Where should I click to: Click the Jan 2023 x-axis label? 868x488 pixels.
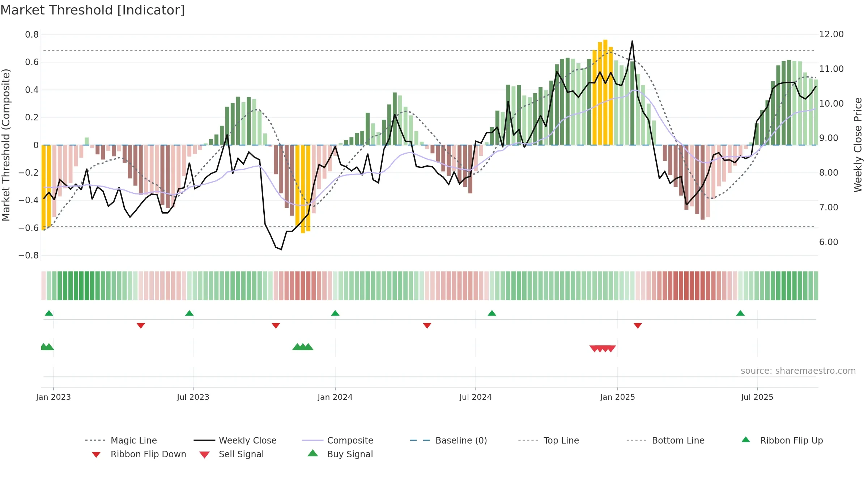tap(54, 397)
